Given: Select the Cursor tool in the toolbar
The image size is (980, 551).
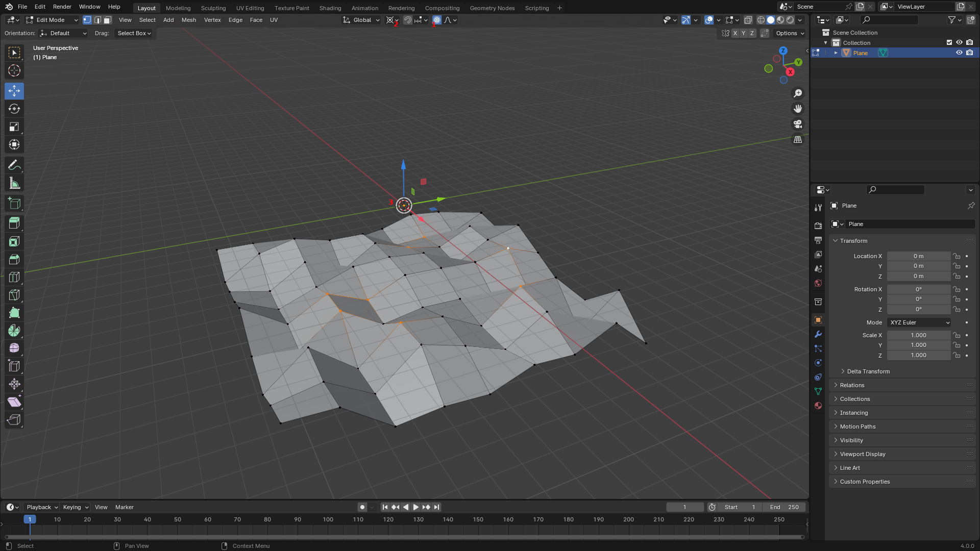Looking at the screenshot, I should [x=14, y=70].
